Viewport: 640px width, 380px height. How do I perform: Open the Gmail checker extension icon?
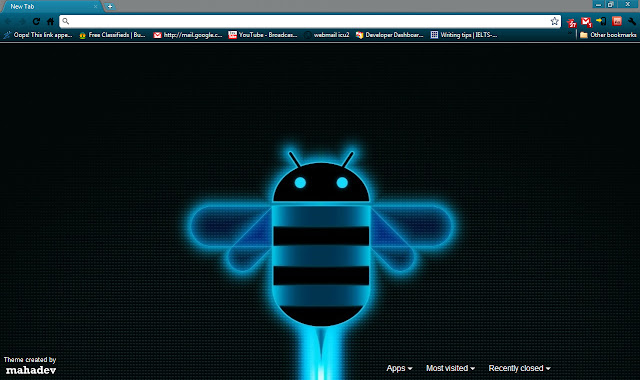(x=587, y=22)
